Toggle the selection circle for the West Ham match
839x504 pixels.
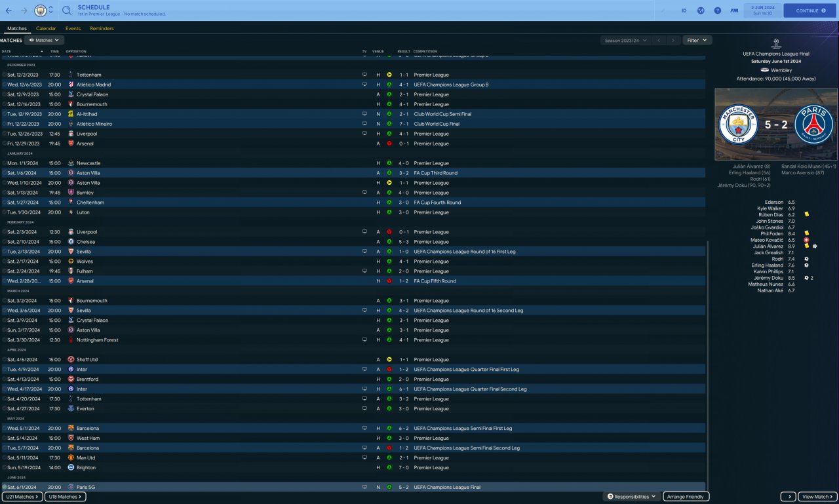5,438
